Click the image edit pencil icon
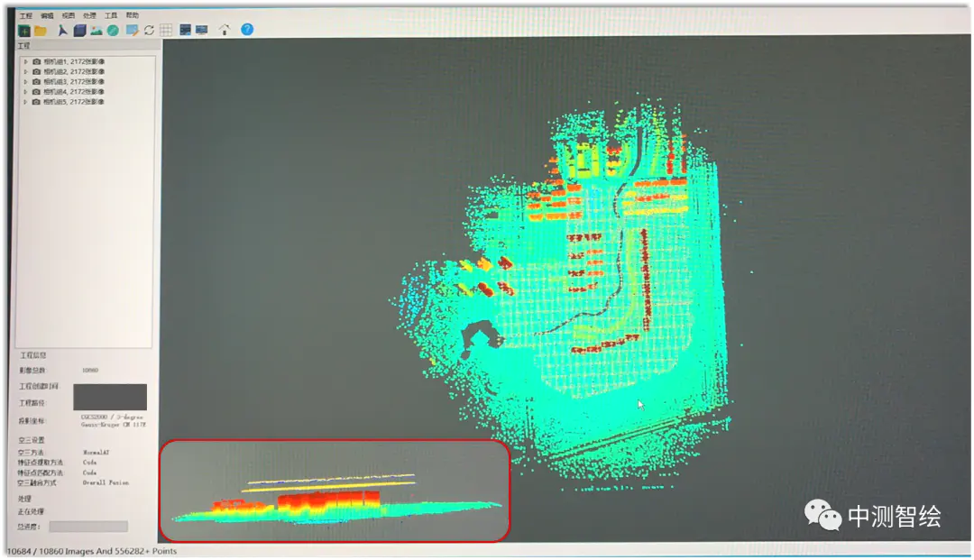This screenshot has height=560, width=974. click(132, 30)
